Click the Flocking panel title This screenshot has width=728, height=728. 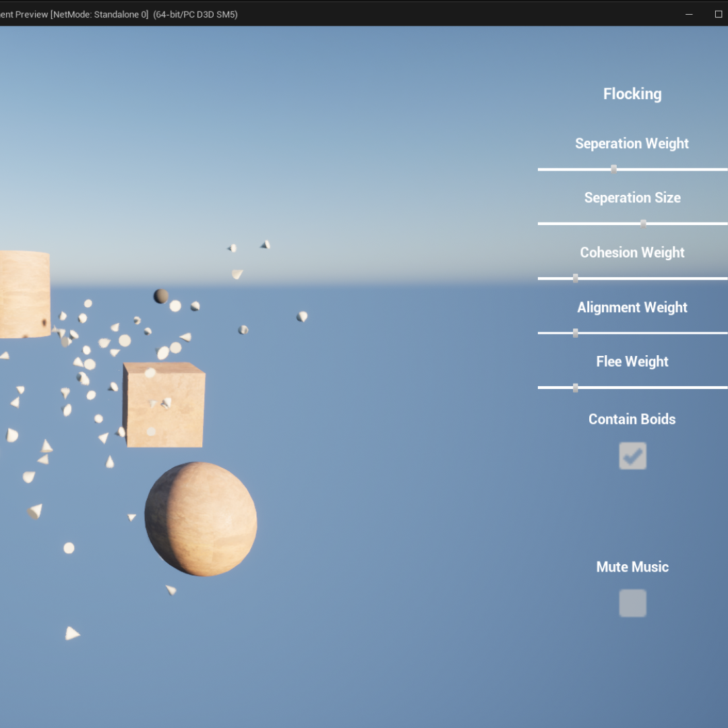[x=632, y=94]
